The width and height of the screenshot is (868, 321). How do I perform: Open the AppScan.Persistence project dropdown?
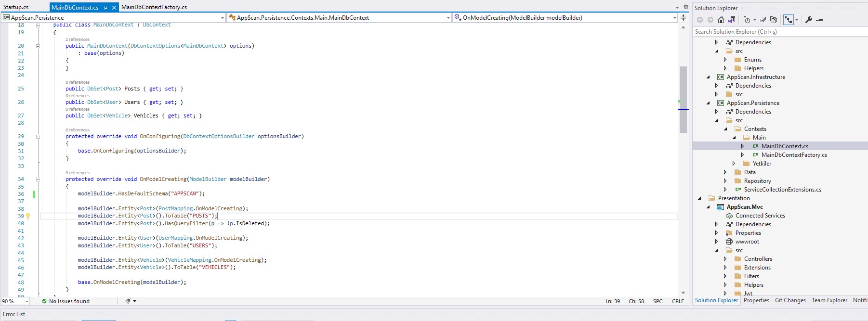point(222,18)
